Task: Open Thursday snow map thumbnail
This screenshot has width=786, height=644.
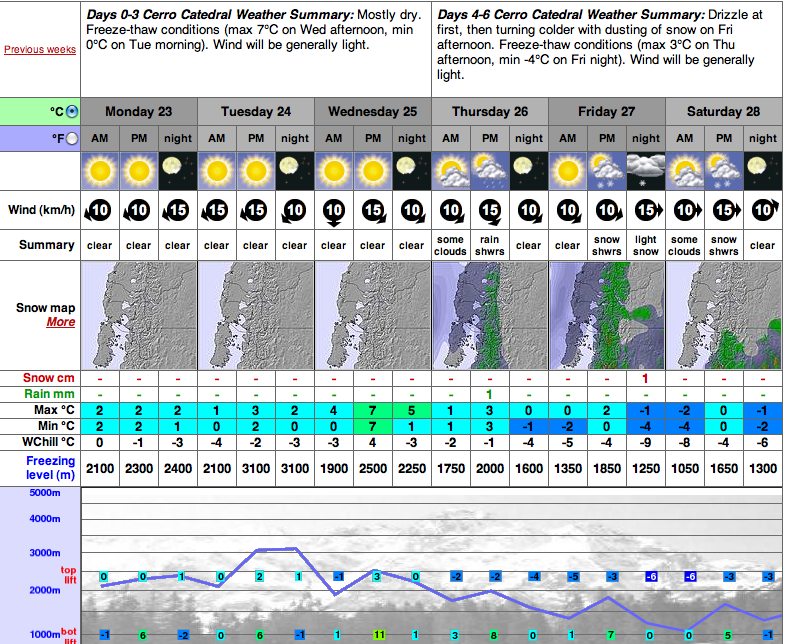Action: pos(490,315)
